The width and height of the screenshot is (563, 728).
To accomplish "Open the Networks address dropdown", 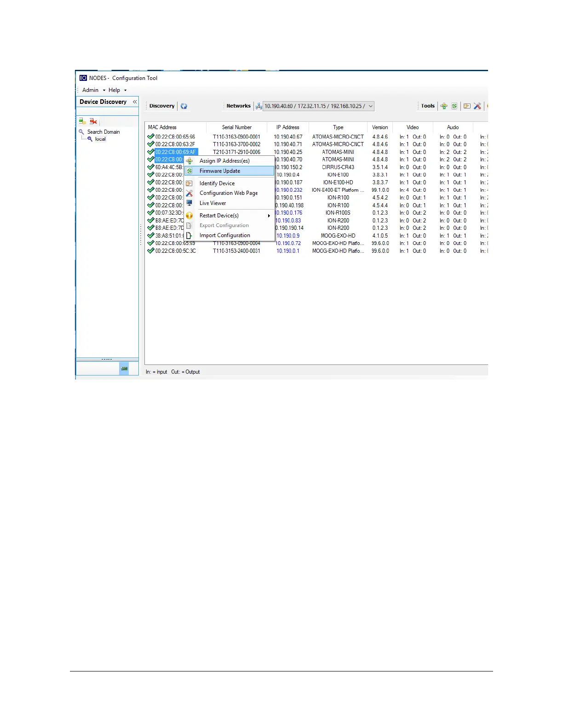I will coord(370,106).
